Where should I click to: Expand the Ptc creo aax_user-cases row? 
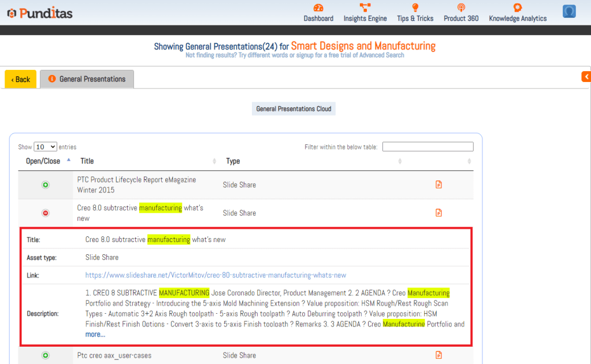(46, 355)
